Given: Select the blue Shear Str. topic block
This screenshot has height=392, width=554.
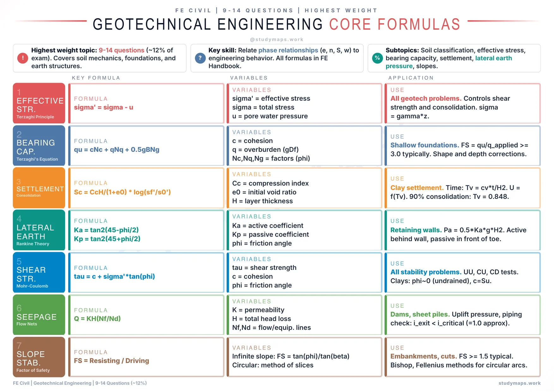Looking at the screenshot, I should 39,272.
